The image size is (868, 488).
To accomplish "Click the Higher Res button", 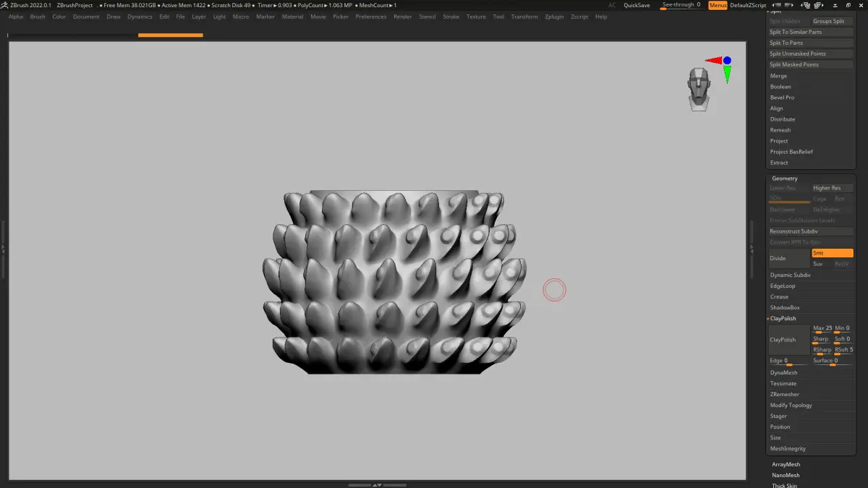I will click(833, 188).
